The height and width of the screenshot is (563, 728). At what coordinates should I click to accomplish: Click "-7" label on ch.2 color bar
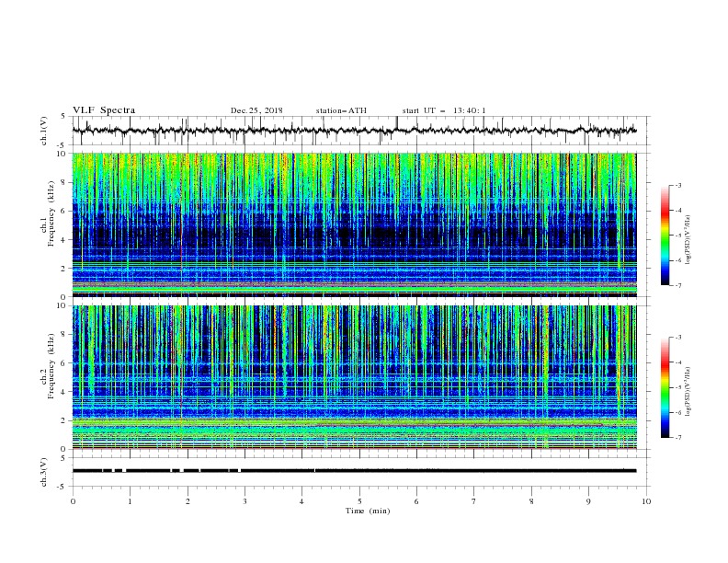678,437
